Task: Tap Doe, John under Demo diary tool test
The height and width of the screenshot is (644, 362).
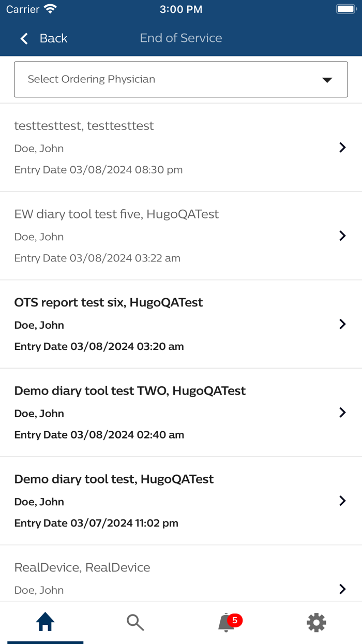Action: pos(38,501)
